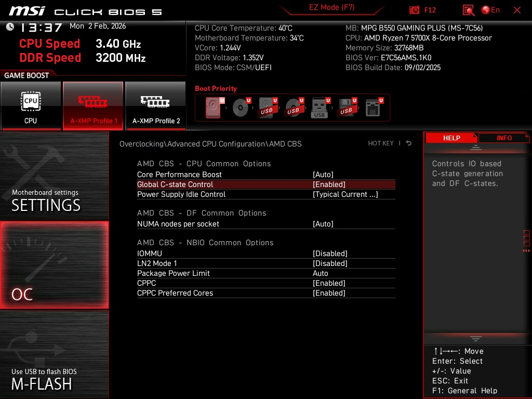The image size is (532, 399).
Task: Change IOMMU [Disabled] setting
Action: 330,254
